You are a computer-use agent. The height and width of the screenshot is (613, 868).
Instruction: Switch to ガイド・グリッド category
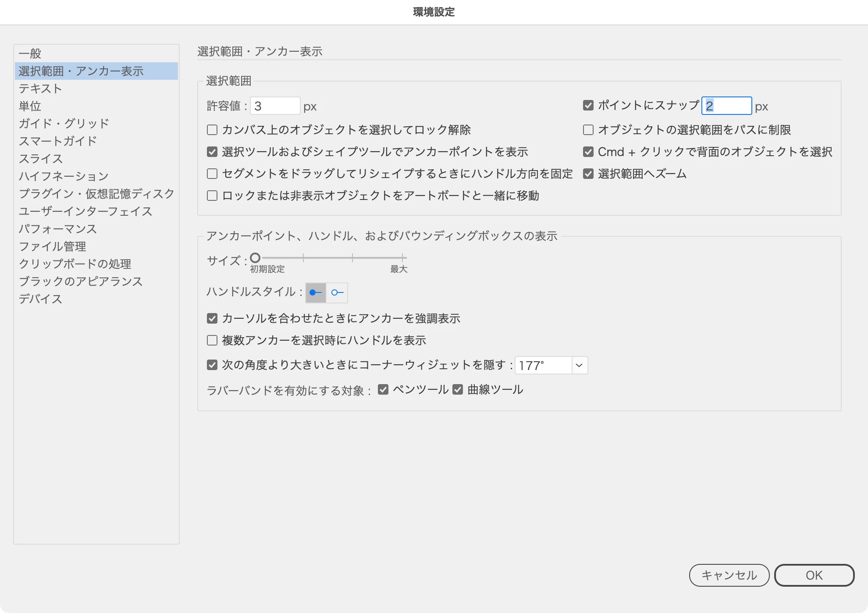[x=64, y=124]
